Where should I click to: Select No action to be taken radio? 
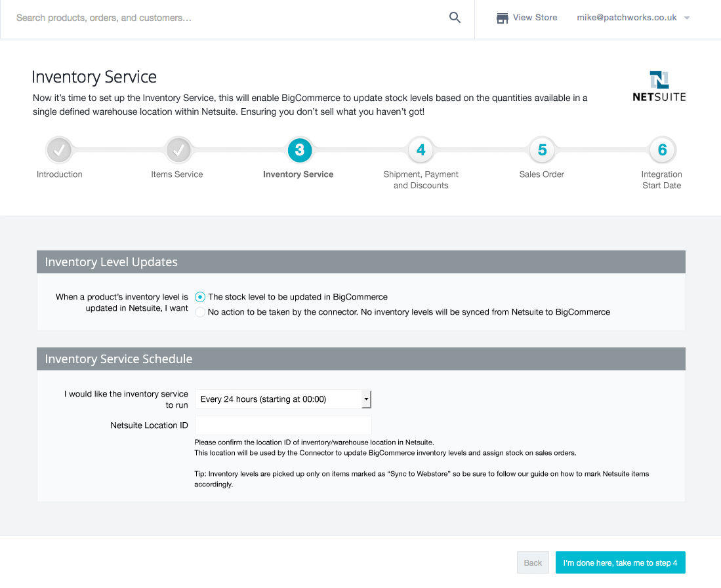[199, 312]
